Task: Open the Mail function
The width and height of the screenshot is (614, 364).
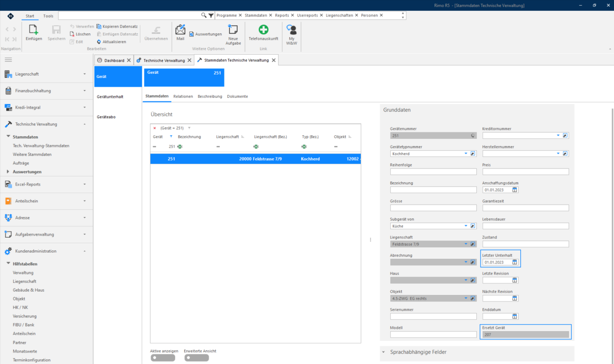Action: pos(180,33)
